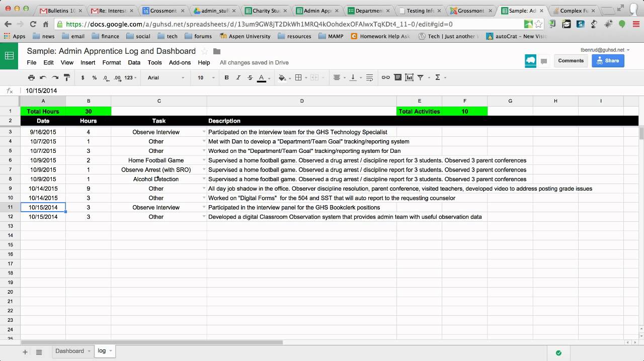Open the horizontal align dropdown
The height and width of the screenshot is (361, 644).
[x=339, y=77]
